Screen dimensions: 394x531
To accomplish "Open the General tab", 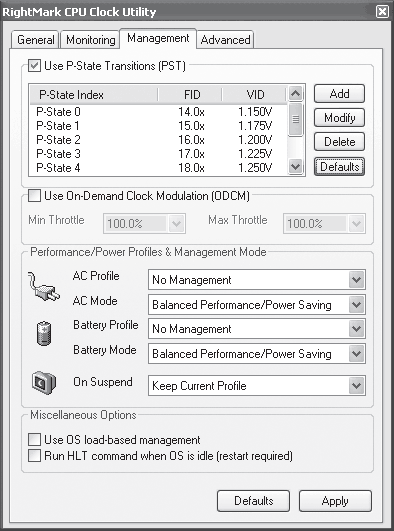I will (35, 40).
